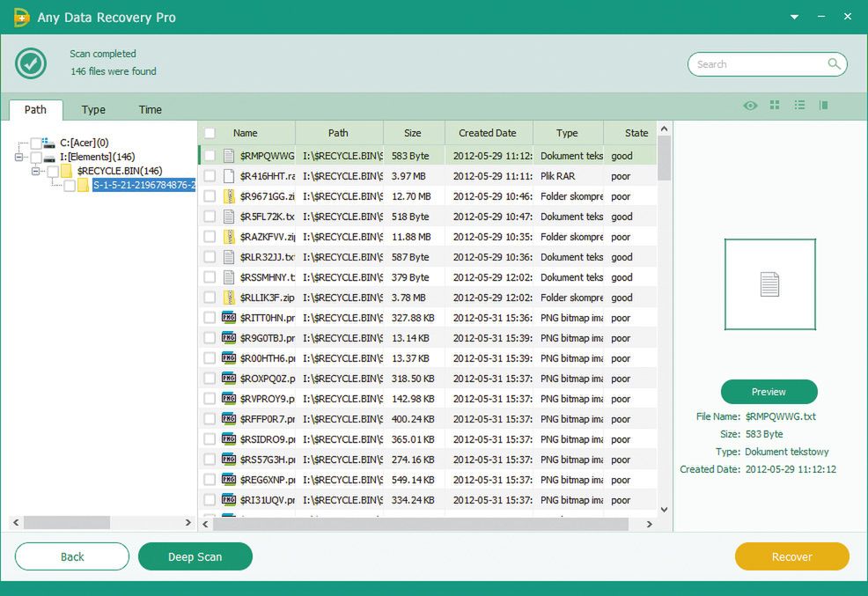Screen dimensions: 868x596
Task: Check the select-all box in Name header
Action: tap(210, 133)
